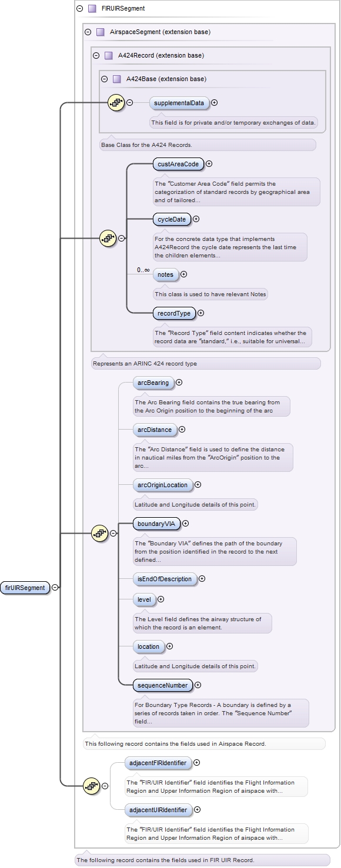Image resolution: width=341 pixels, height=868 pixels.
Task: Select the sequence compositor icon for arcBearing group
Action: pyautogui.click(x=99, y=534)
